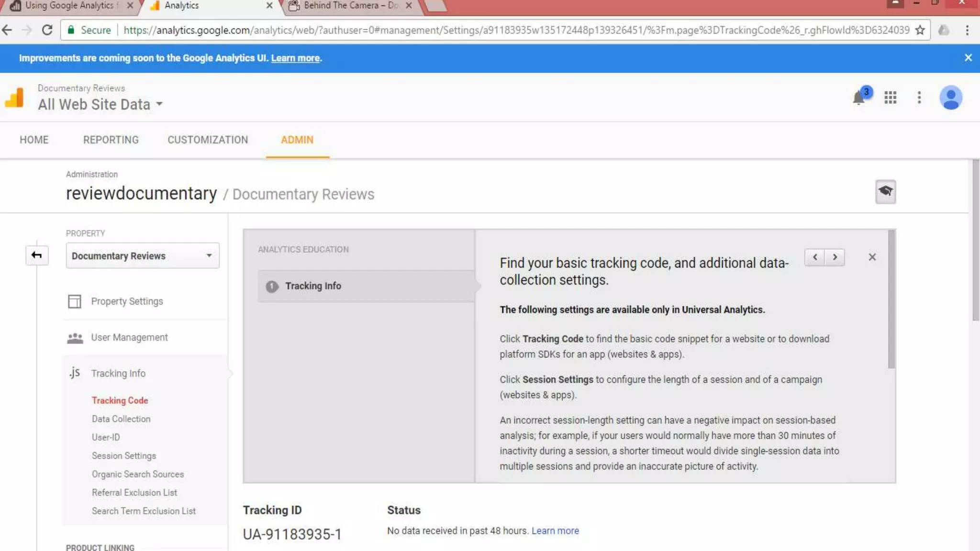Click the three-dot vertical options menu
980x551 pixels.
point(919,98)
